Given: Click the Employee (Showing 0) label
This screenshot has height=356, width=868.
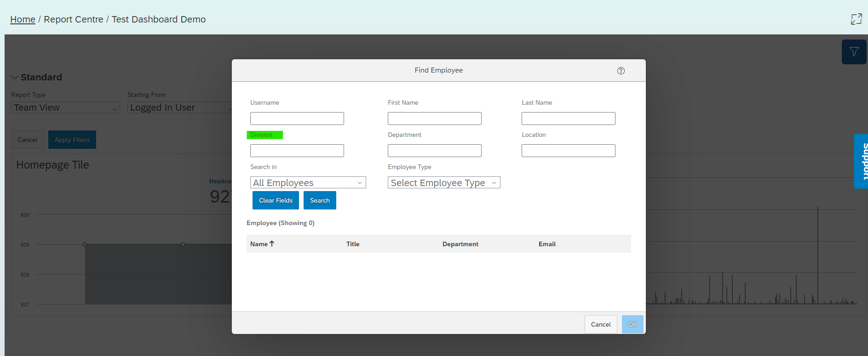Looking at the screenshot, I should (281, 223).
